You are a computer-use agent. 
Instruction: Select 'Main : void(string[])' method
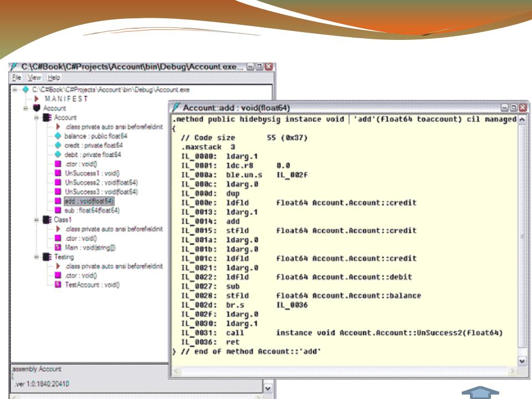[x=90, y=248]
